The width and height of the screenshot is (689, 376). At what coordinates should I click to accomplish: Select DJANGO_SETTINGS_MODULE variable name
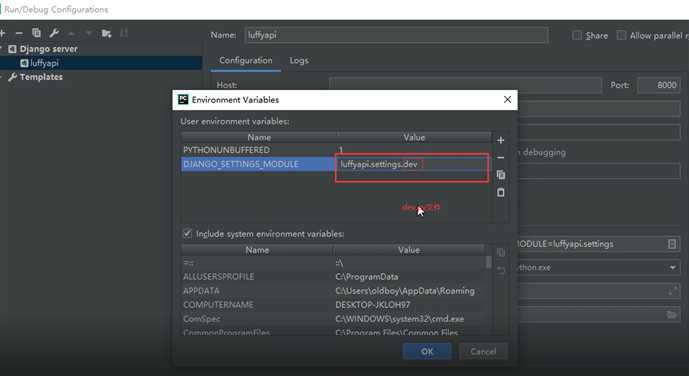pos(241,164)
